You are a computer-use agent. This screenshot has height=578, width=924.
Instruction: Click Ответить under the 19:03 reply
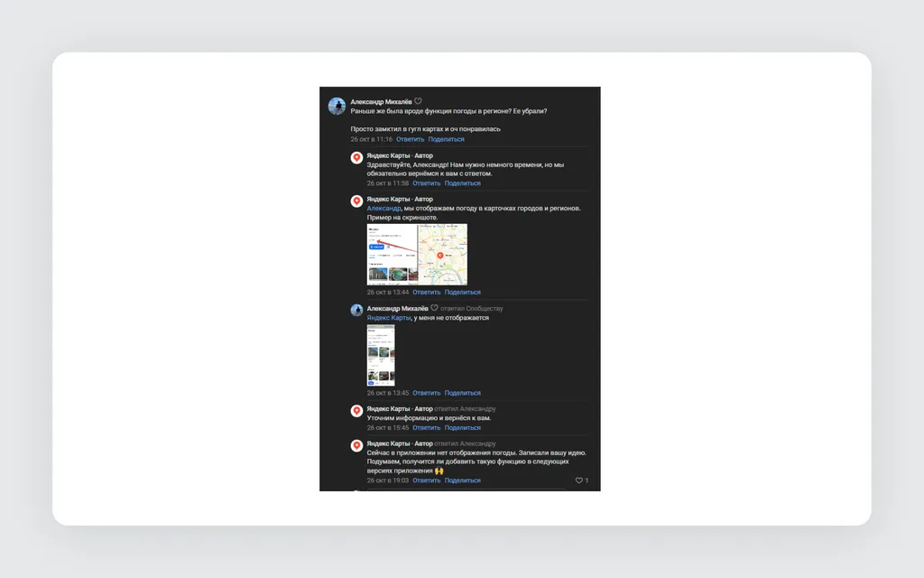[427, 480]
